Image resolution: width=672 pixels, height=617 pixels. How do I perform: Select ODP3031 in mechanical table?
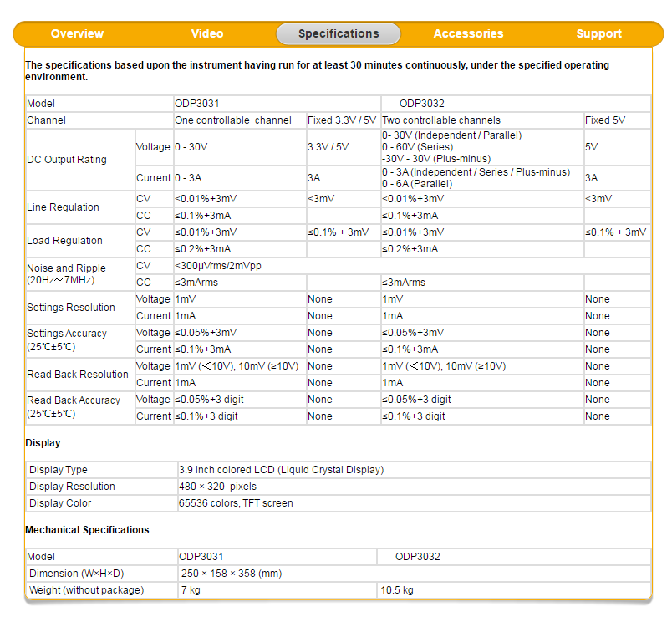(201, 557)
